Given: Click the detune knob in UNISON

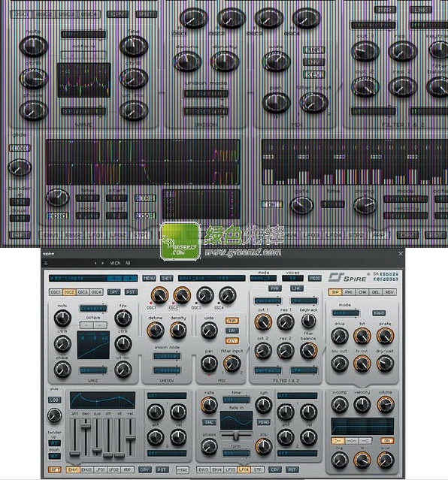Looking at the screenshot, I should coord(156,331).
